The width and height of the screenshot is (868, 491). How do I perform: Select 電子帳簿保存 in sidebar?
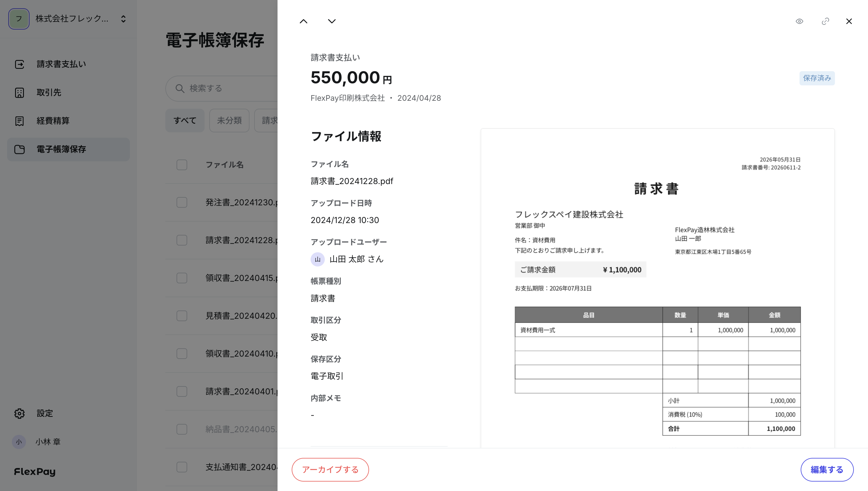(x=68, y=149)
